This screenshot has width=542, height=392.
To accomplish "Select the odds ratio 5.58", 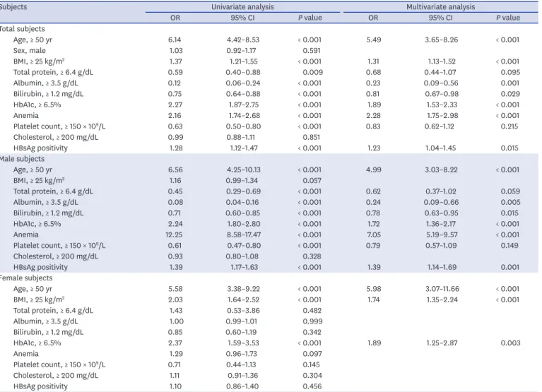I will [175, 289].
